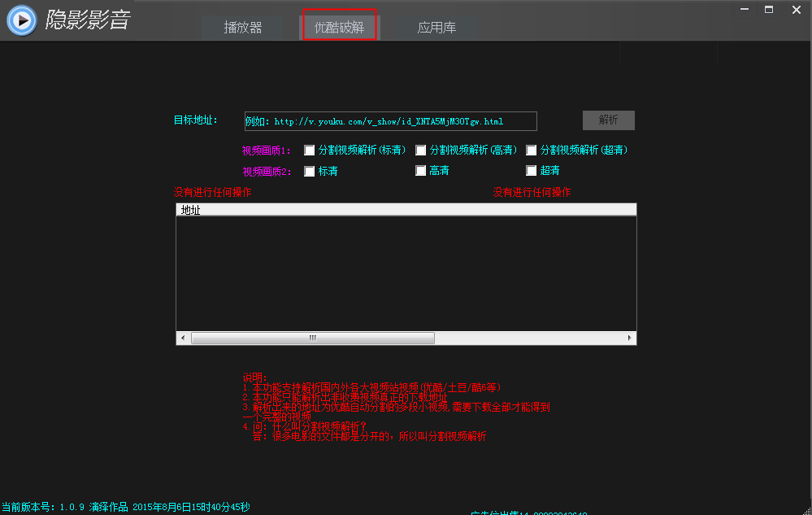812x515 pixels.
Task: Click right 没有进行任何操作 status message
Action: pyautogui.click(x=532, y=192)
